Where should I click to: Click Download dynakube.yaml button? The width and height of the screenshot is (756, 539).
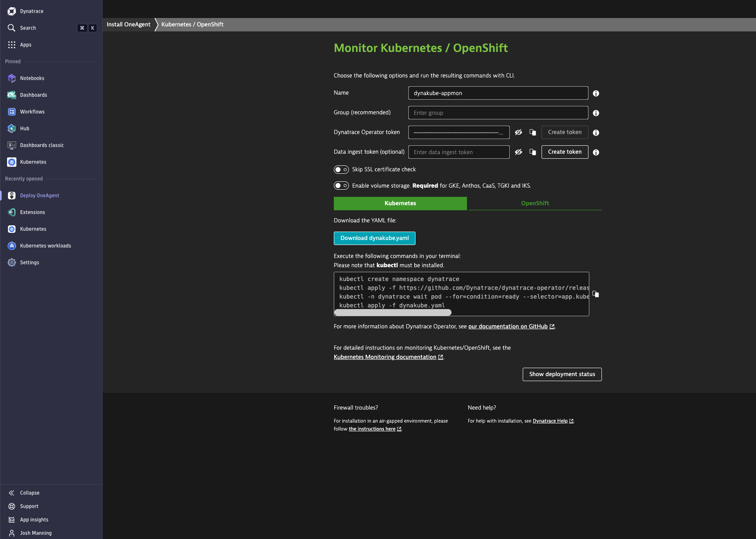(374, 238)
